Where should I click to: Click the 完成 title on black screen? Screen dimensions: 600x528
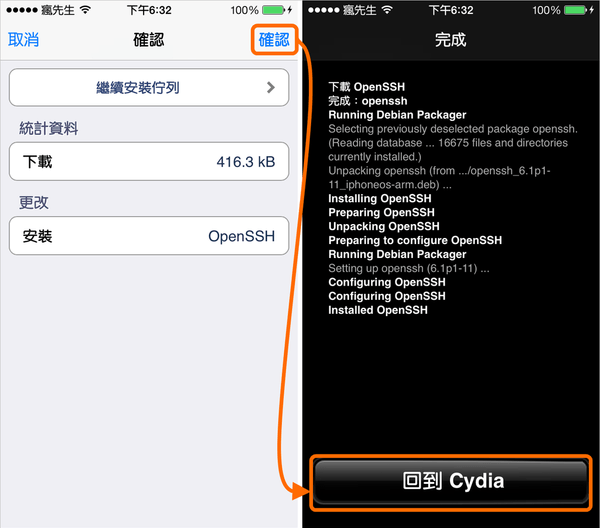tap(450, 40)
